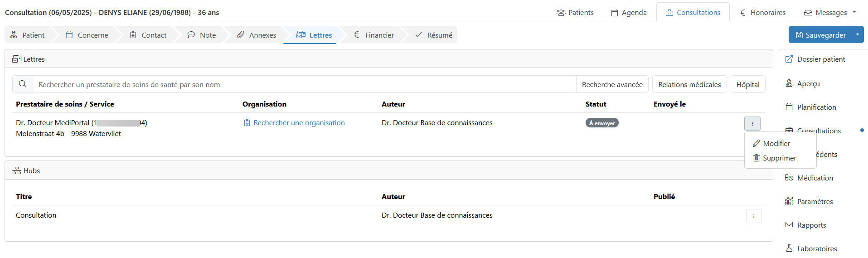Click the Hôpital button

(x=748, y=84)
